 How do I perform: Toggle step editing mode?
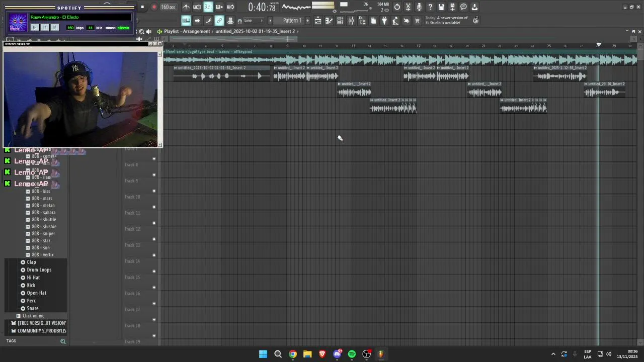point(208,21)
